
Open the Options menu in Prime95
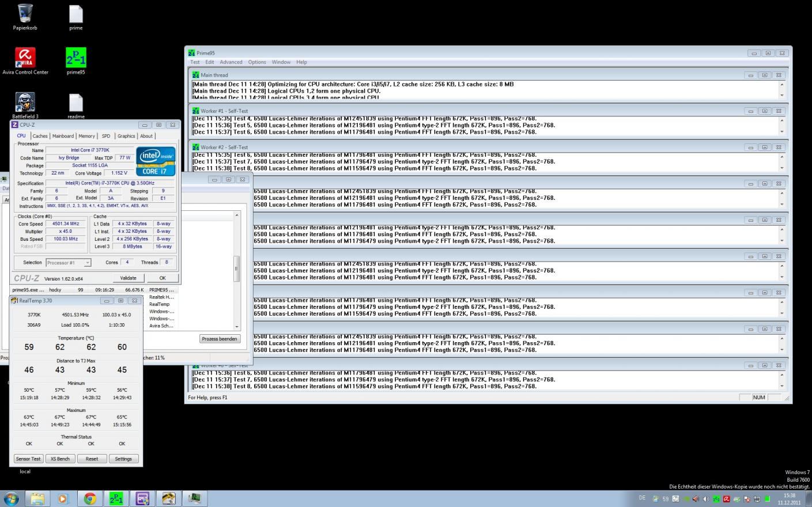click(257, 62)
